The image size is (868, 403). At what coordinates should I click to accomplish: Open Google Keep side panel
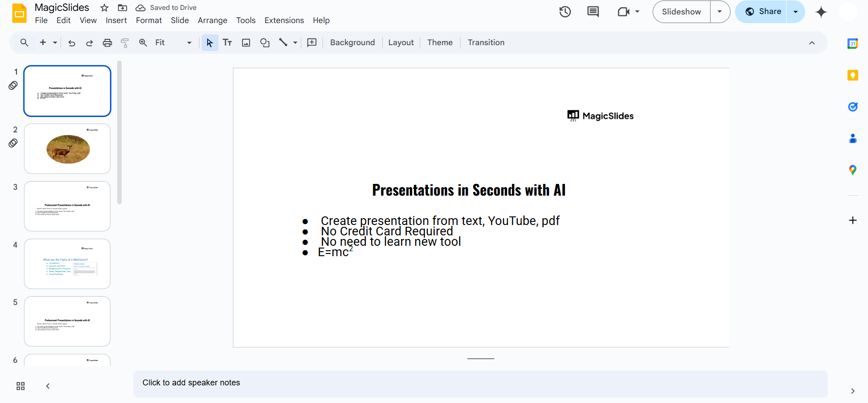point(853,75)
